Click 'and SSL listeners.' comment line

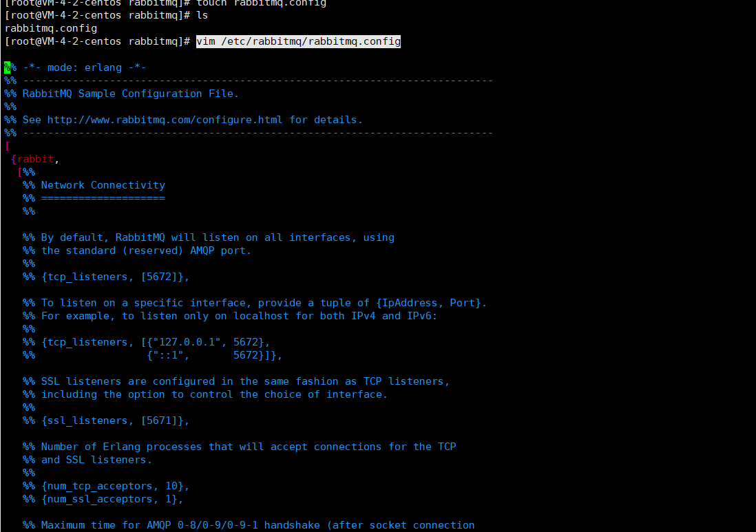click(87, 460)
